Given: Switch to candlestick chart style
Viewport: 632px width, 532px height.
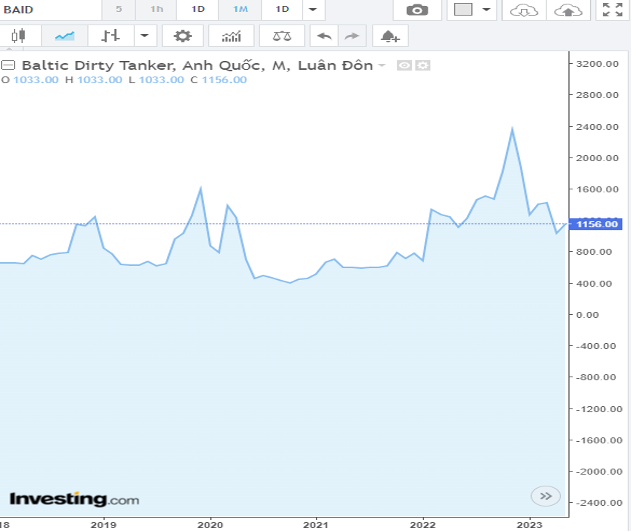Looking at the screenshot, I should [19, 36].
